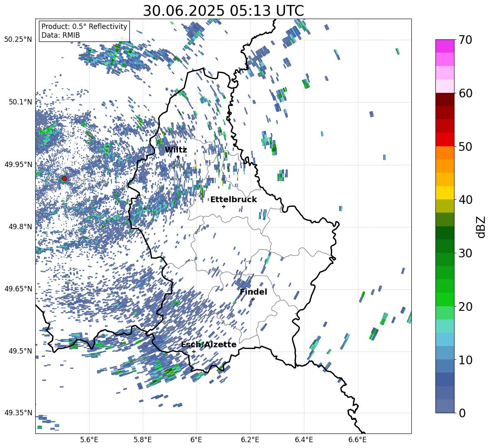The height and width of the screenshot is (448, 491).
Task: Click the 50.25°N latitude label
Action: 18,40
